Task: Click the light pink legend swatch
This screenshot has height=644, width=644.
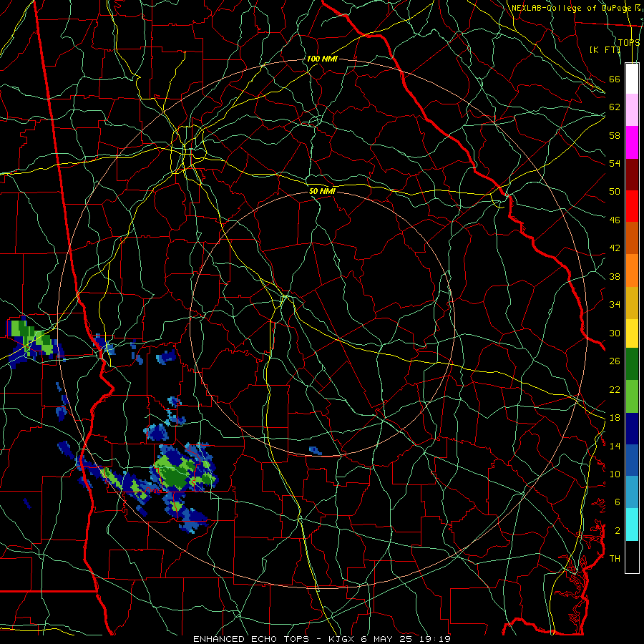Action: click(632, 110)
